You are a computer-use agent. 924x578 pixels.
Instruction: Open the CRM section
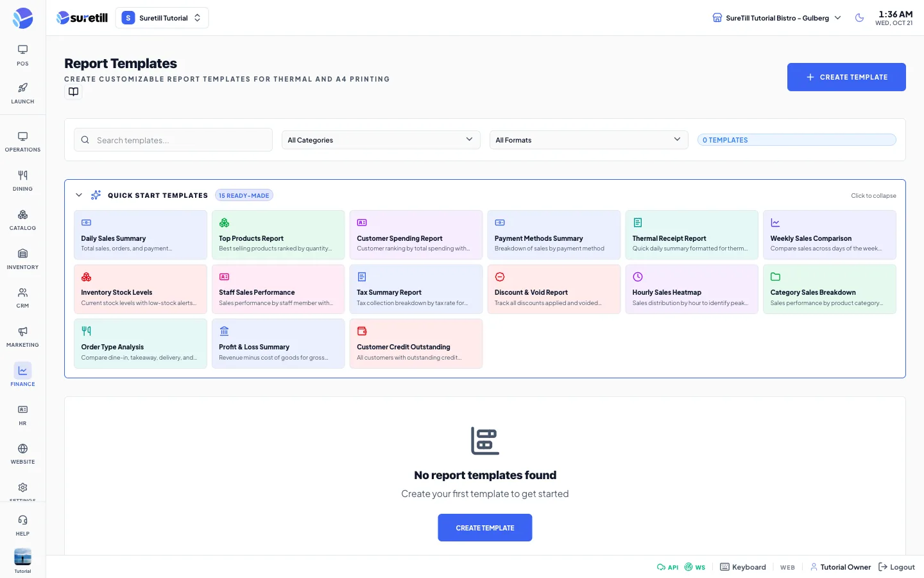click(x=22, y=298)
